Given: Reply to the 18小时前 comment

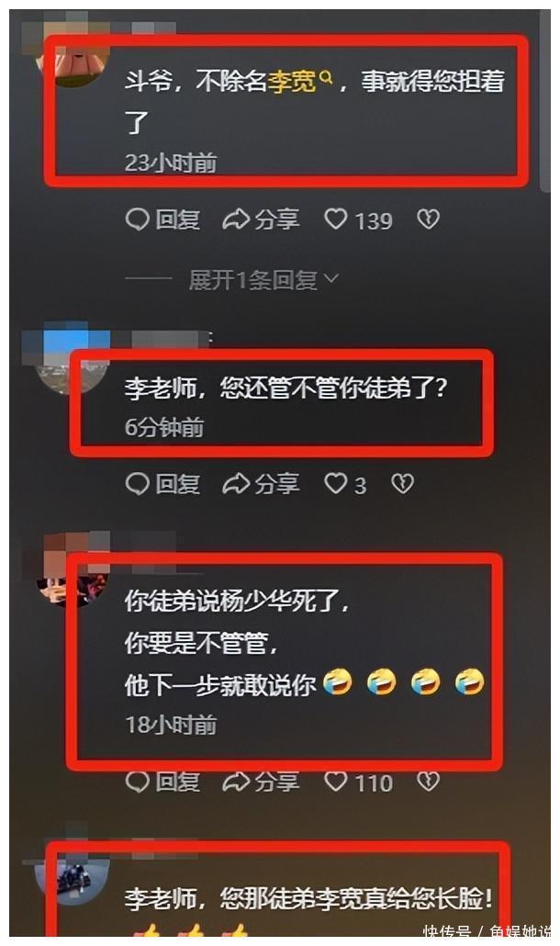Looking at the screenshot, I should click(x=162, y=782).
